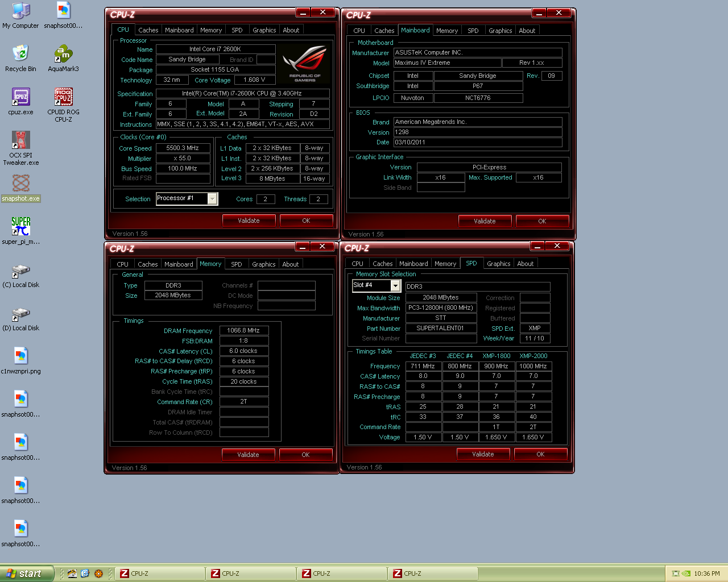Launch the super_pi_mod desktop shortcut

pos(21,227)
